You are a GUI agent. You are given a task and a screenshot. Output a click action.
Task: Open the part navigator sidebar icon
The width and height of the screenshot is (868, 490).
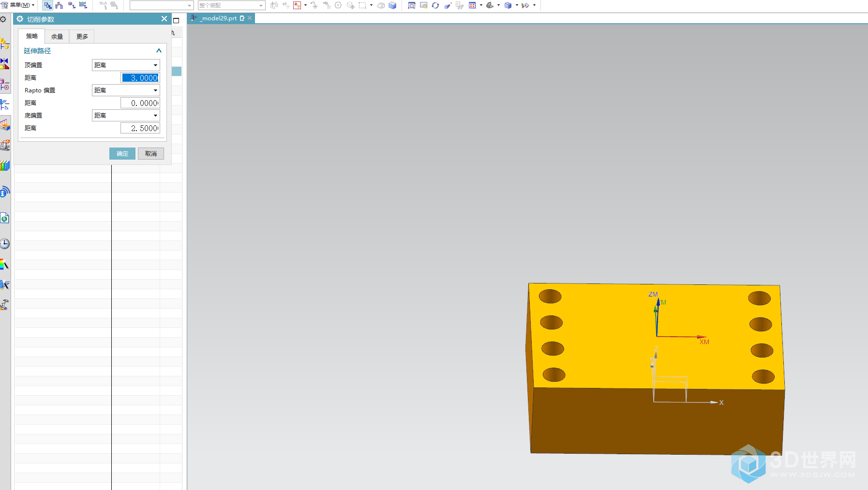point(5,84)
